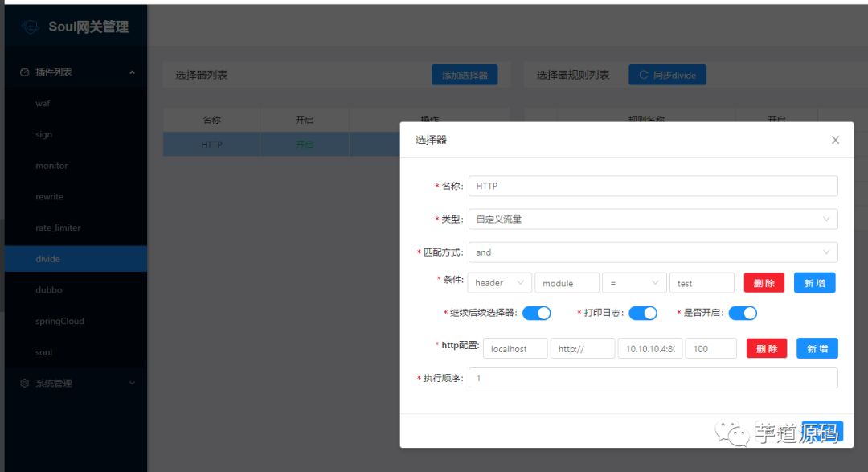Click the Soul gateway logo icon
868x472 pixels.
click(31, 27)
